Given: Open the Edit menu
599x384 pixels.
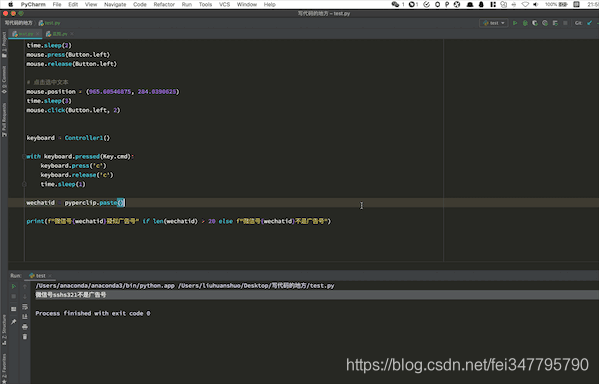Looking at the screenshot, I should pyautogui.click(x=73, y=5).
